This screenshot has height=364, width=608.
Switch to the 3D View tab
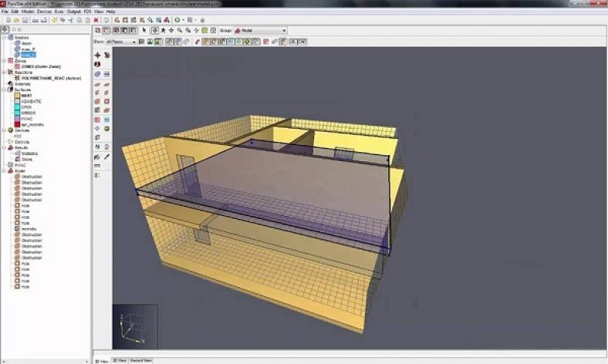coord(102,361)
